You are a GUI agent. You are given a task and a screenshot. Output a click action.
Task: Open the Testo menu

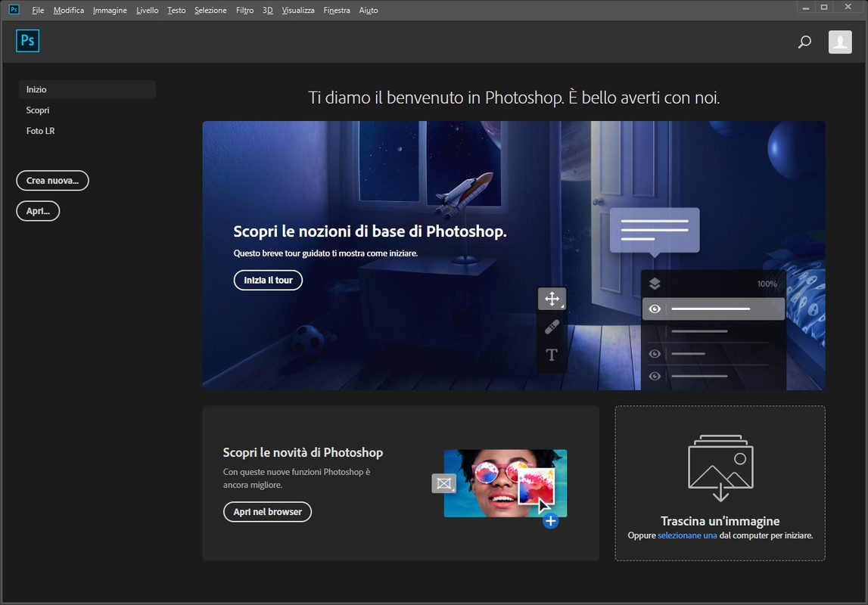[176, 10]
